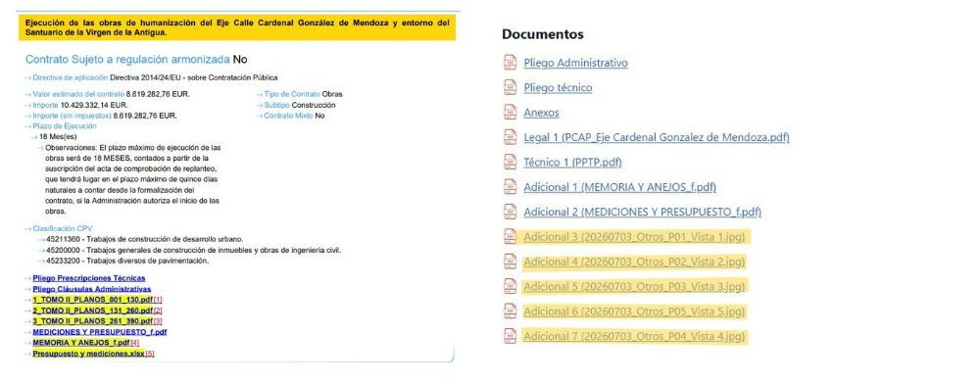Open Legal 1 (PCAP_Eje Cardenal Gonzalez de Mendoza.pdf)

click(657, 137)
